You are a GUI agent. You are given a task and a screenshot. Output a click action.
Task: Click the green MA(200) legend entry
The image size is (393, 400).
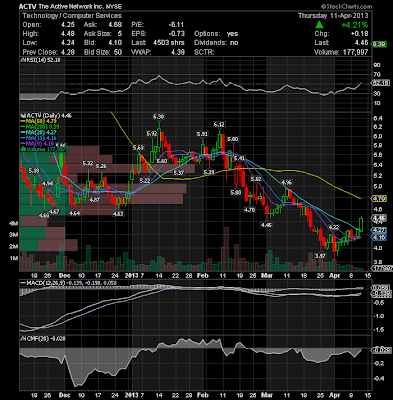pyautogui.click(x=39, y=127)
